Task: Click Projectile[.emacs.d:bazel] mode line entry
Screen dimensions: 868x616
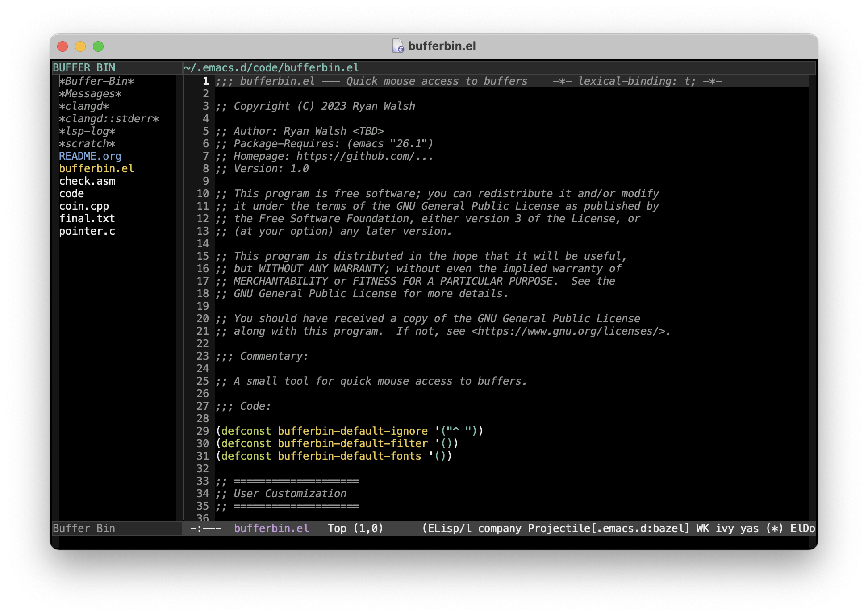Action: [x=609, y=529]
